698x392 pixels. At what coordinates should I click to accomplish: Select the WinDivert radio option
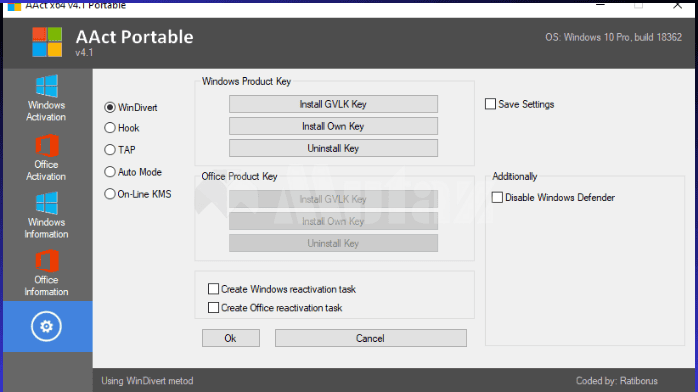pos(131,108)
